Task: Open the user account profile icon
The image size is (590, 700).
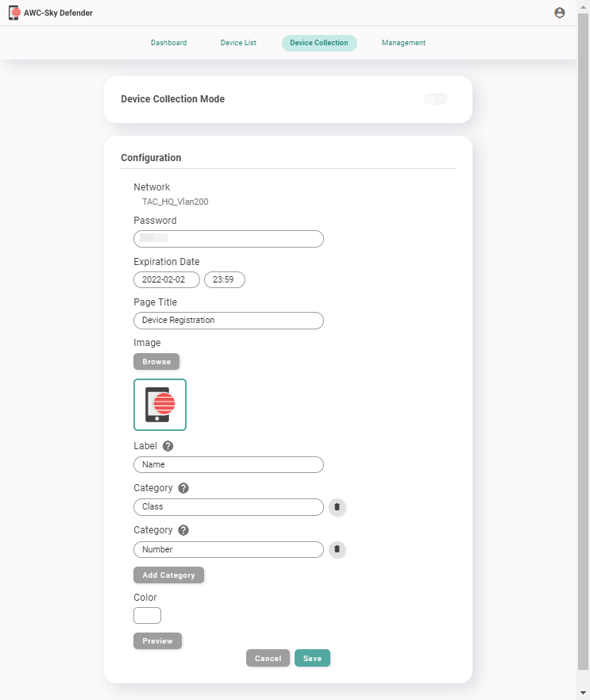Action: pos(560,13)
